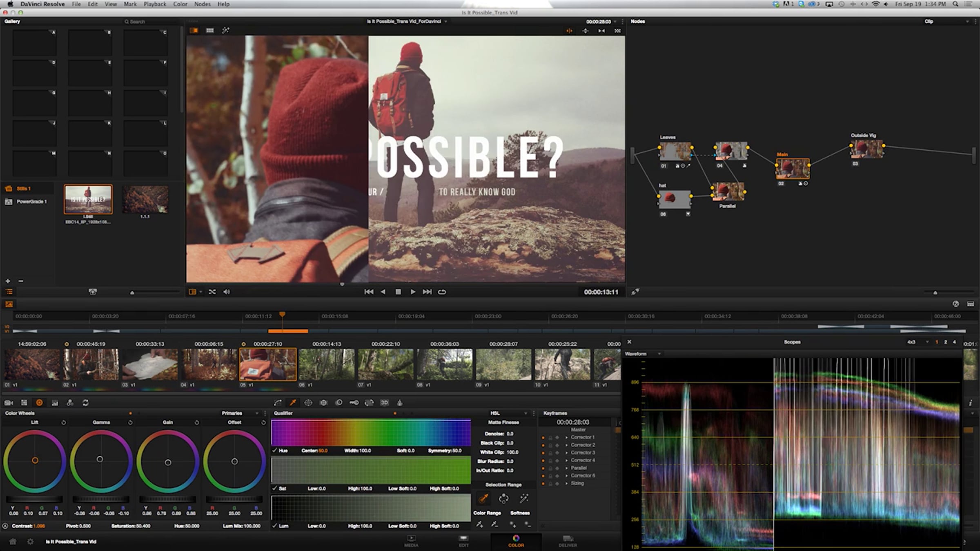Toggle loop playback
The width and height of the screenshot is (980, 551).
point(442,292)
